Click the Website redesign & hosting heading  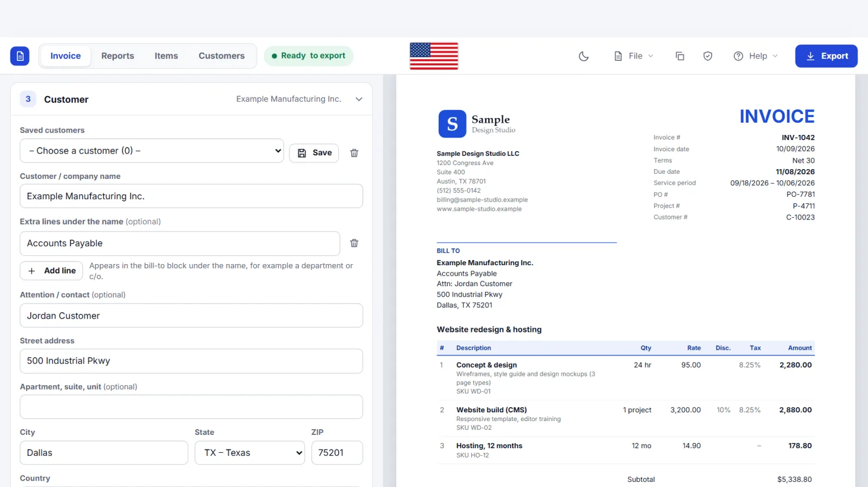(x=489, y=329)
